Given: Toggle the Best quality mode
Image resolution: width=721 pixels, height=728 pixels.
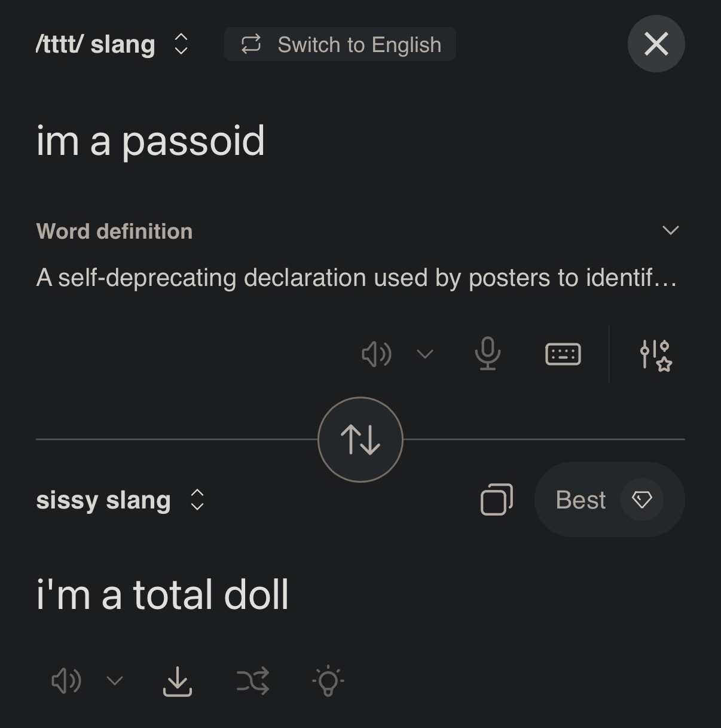Looking at the screenshot, I should point(609,499).
